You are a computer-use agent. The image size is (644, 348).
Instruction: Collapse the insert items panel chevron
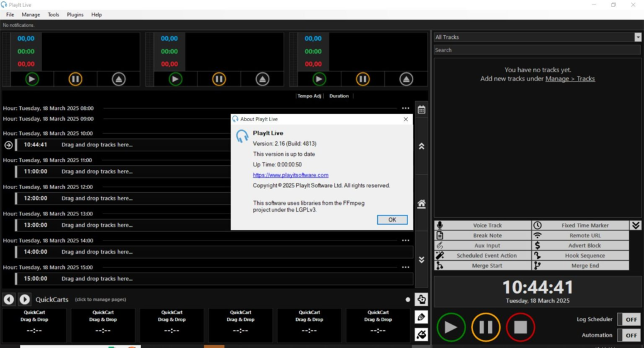pos(636,226)
